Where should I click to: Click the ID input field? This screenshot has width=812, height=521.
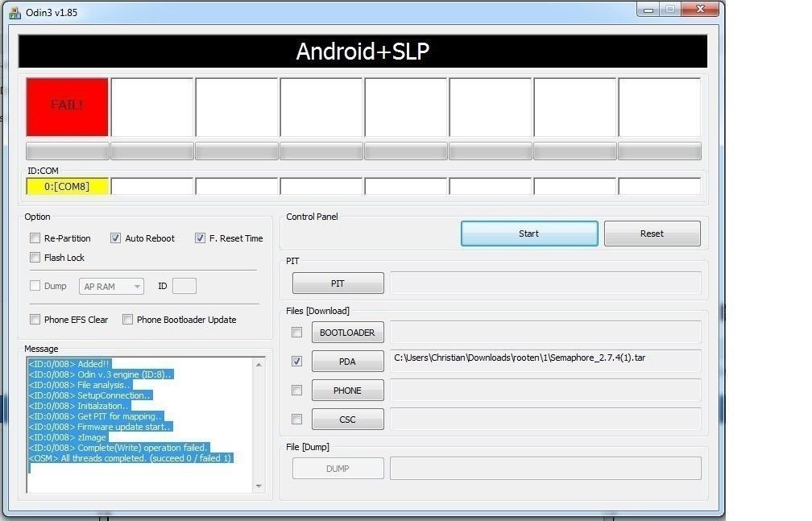184,286
